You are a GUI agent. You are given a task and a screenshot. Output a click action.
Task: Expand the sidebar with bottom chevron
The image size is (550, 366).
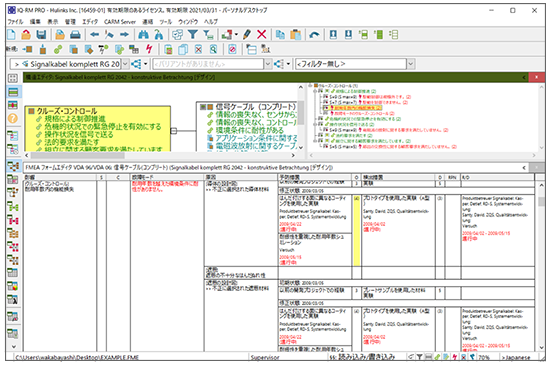[x=13, y=346]
